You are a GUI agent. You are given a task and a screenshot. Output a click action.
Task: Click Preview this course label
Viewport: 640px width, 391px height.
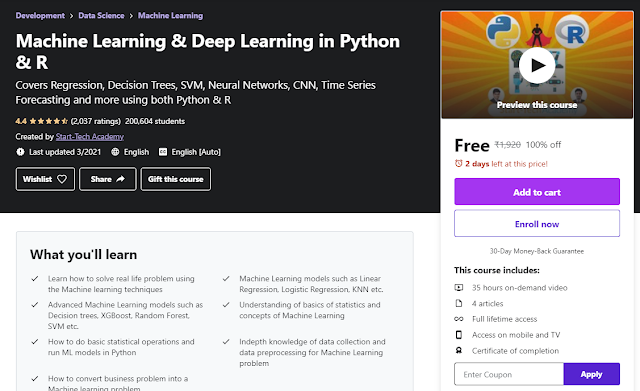tap(537, 105)
